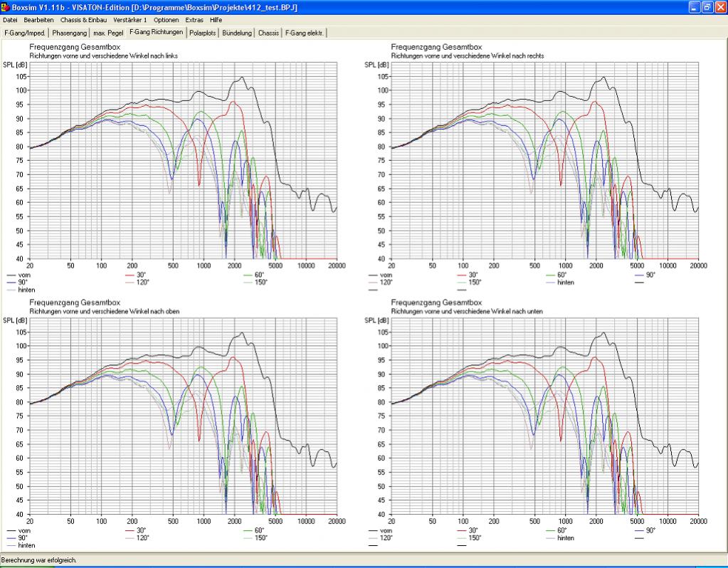This screenshot has height=568, width=728.
Task: Switch to the Phasengang tab
Action: [70, 33]
